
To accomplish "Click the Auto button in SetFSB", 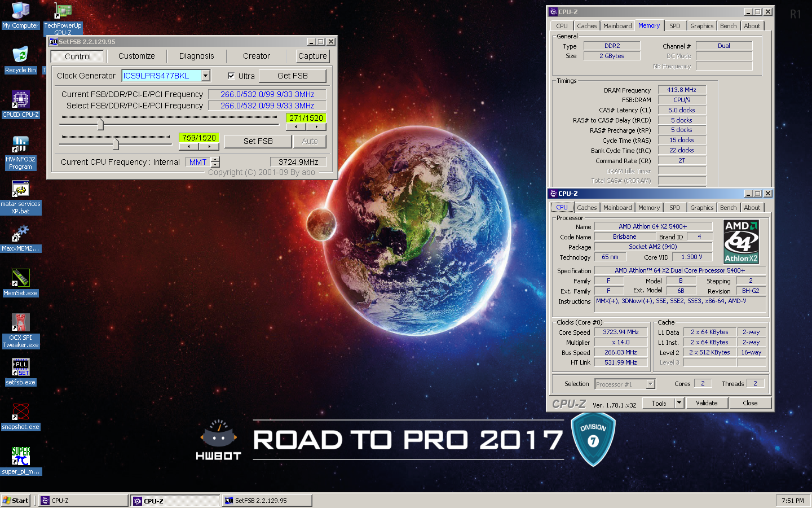I will click(x=310, y=141).
